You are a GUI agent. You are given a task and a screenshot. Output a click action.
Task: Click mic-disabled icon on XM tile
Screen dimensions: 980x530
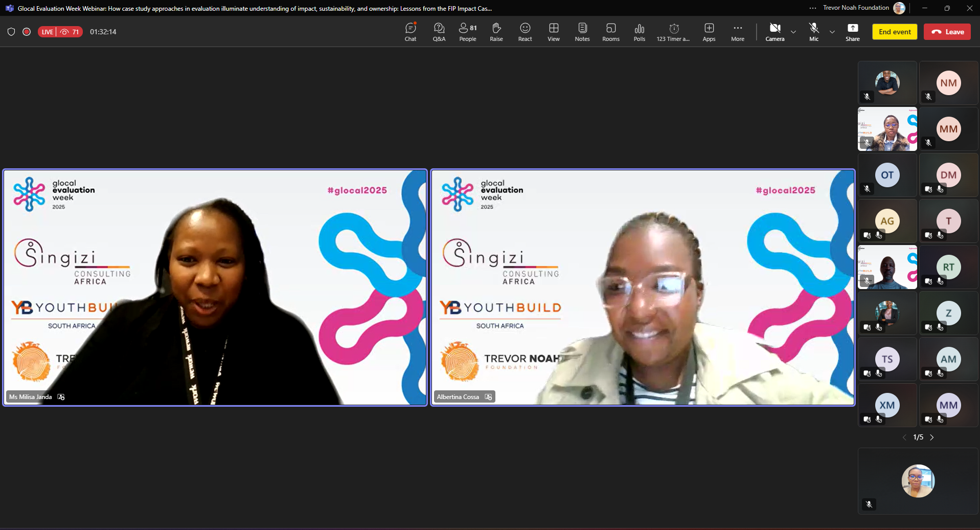click(879, 419)
